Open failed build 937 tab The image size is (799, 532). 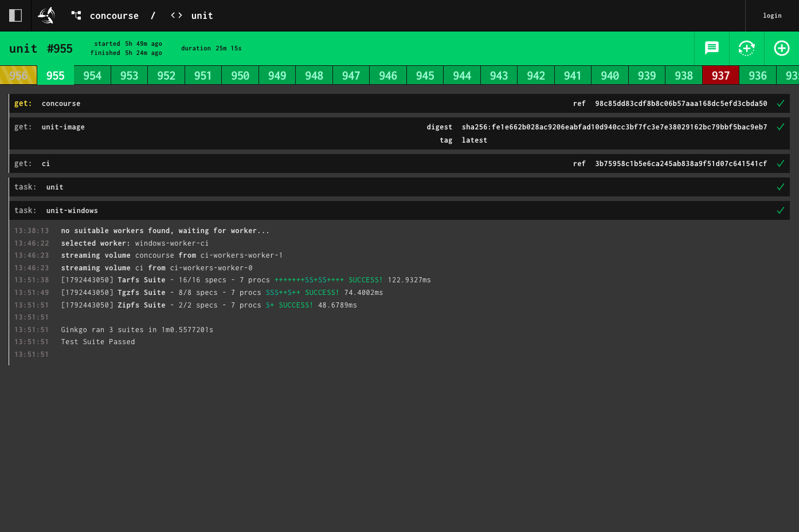coord(720,76)
